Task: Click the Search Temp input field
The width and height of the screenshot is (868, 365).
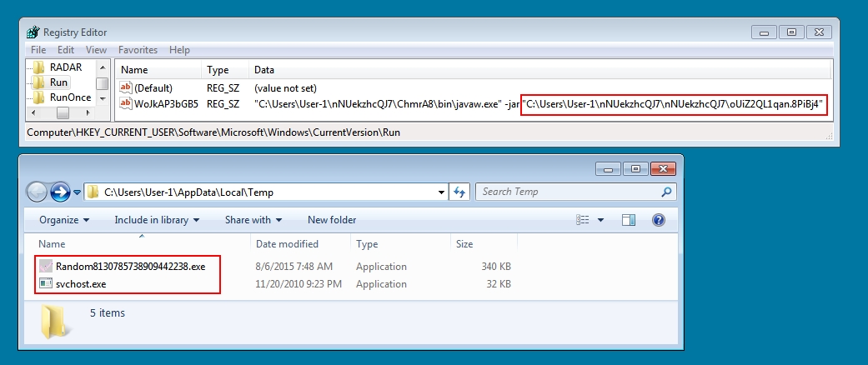Action: (567, 192)
